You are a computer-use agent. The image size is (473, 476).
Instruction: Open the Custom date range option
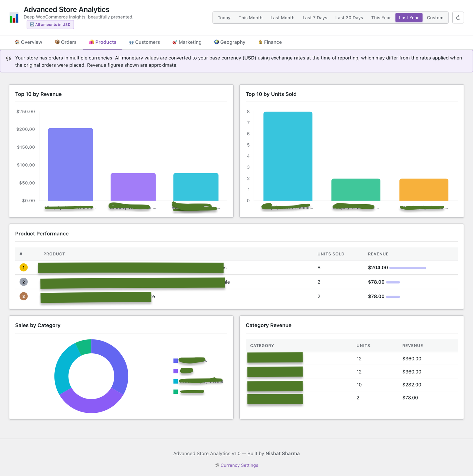pyautogui.click(x=435, y=17)
